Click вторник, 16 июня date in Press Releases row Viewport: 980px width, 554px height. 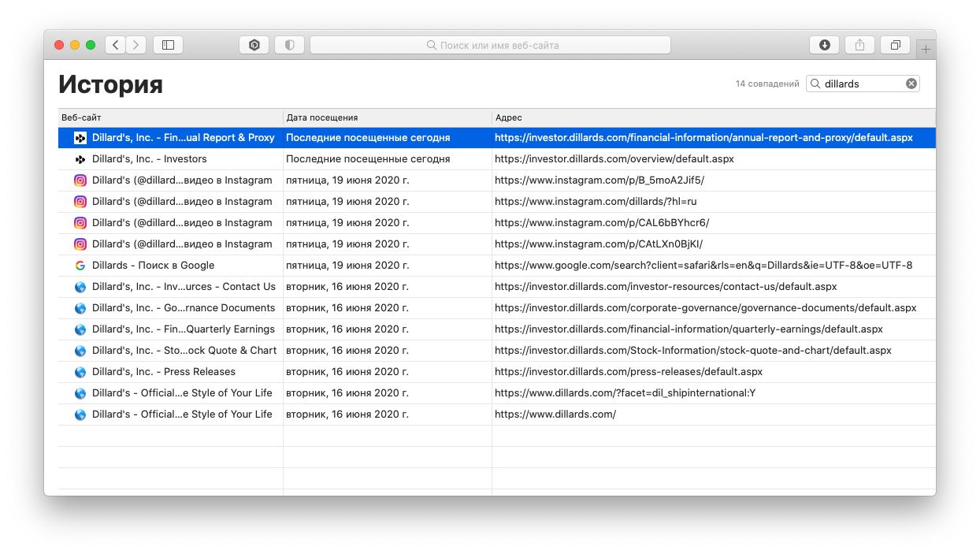pyautogui.click(x=347, y=372)
